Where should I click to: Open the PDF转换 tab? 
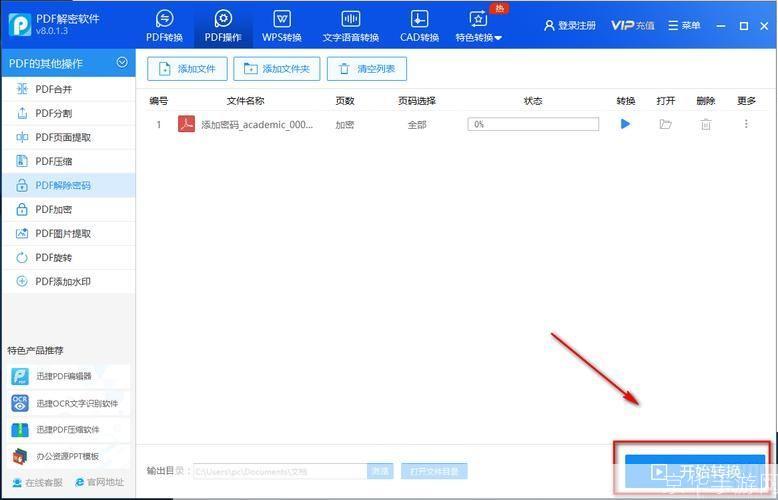(164, 26)
